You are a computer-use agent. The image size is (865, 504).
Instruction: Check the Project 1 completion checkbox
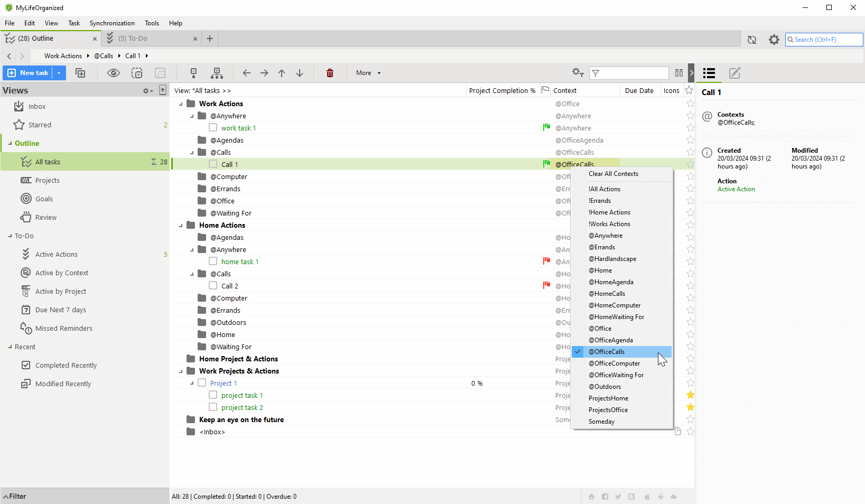201,382
